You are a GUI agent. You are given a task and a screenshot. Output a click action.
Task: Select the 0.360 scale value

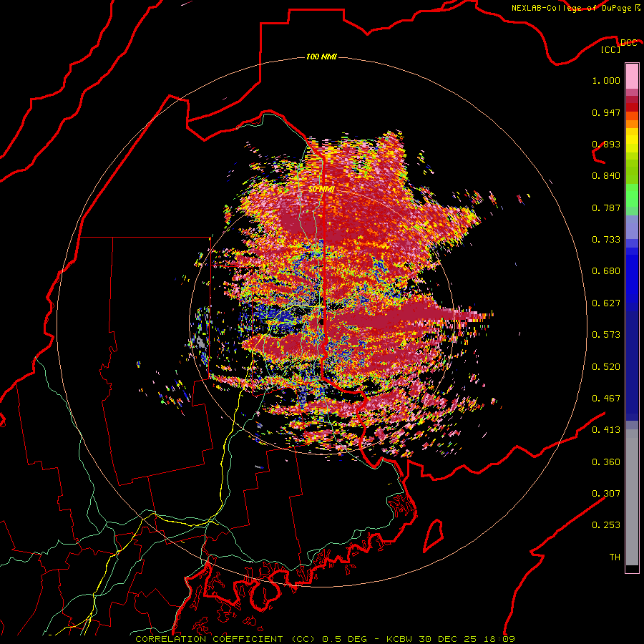point(606,462)
